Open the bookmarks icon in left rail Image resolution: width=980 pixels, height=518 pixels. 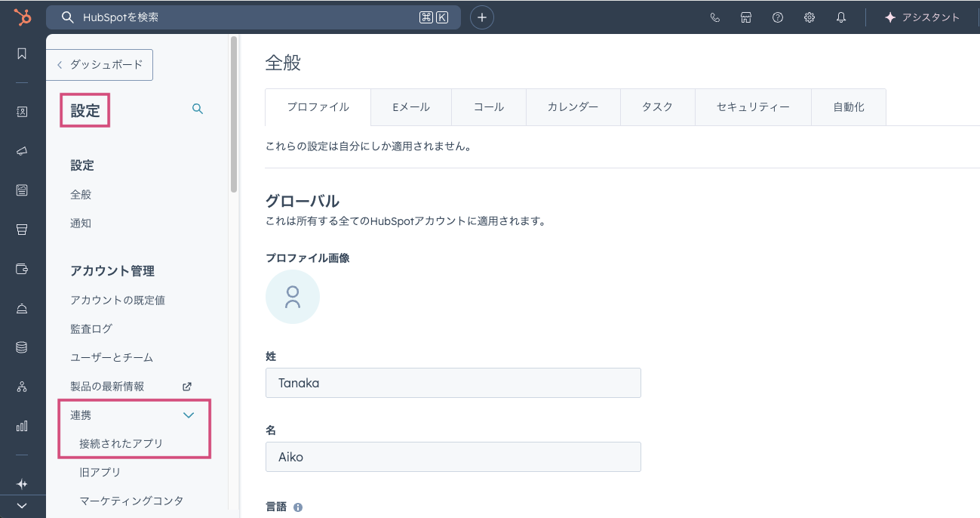point(22,54)
